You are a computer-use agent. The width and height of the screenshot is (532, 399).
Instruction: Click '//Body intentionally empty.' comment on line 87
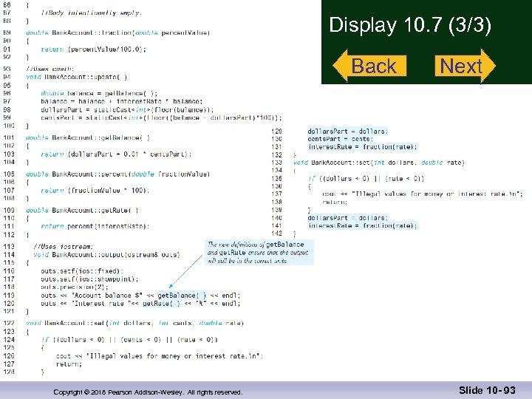[x=92, y=13]
